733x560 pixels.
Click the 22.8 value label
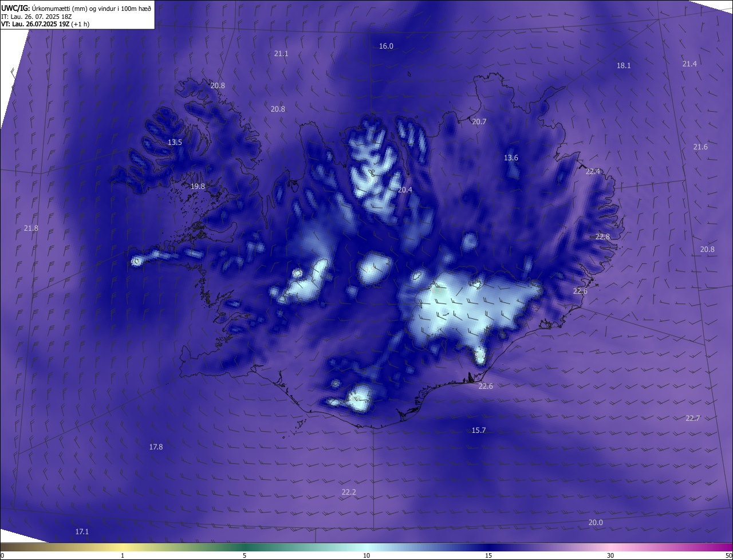(602, 236)
